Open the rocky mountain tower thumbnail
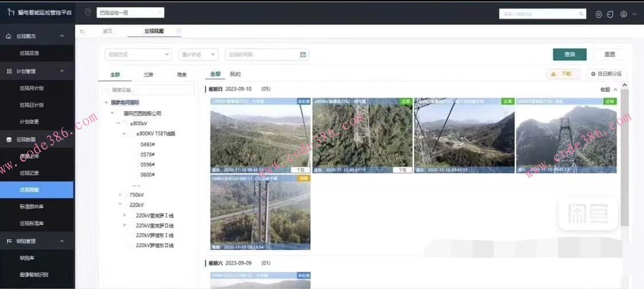 [566, 135]
